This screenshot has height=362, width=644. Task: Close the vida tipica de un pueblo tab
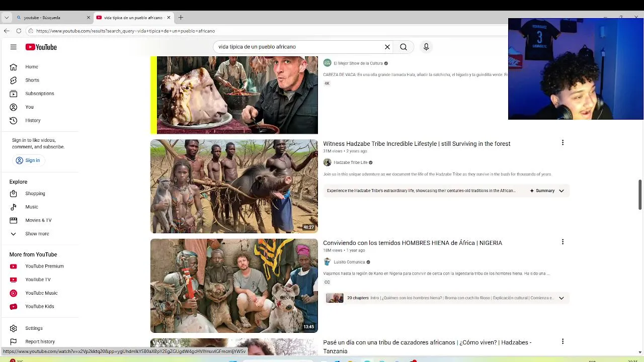tap(169, 18)
